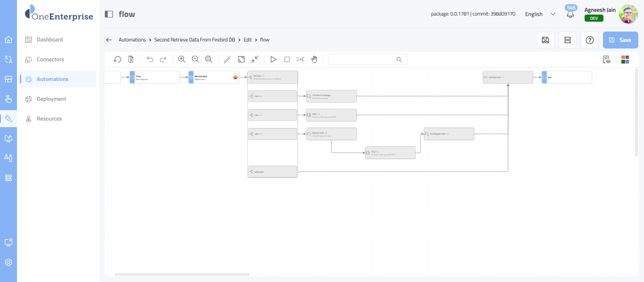
Task: Open the English language dropdown
Action: [x=540, y=14]
